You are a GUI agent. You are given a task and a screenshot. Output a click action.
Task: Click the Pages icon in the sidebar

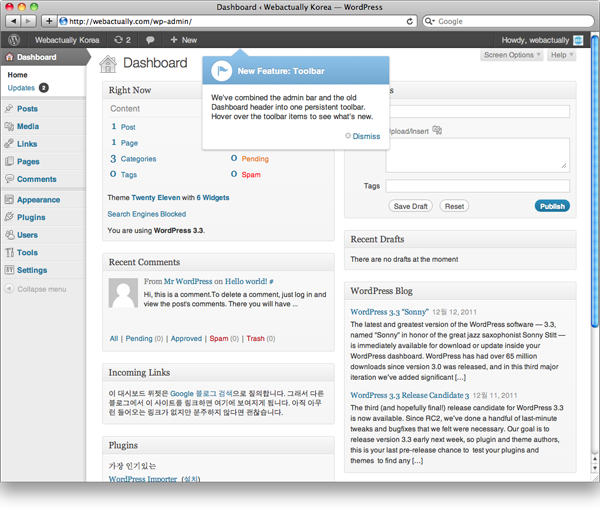[9, 161]
